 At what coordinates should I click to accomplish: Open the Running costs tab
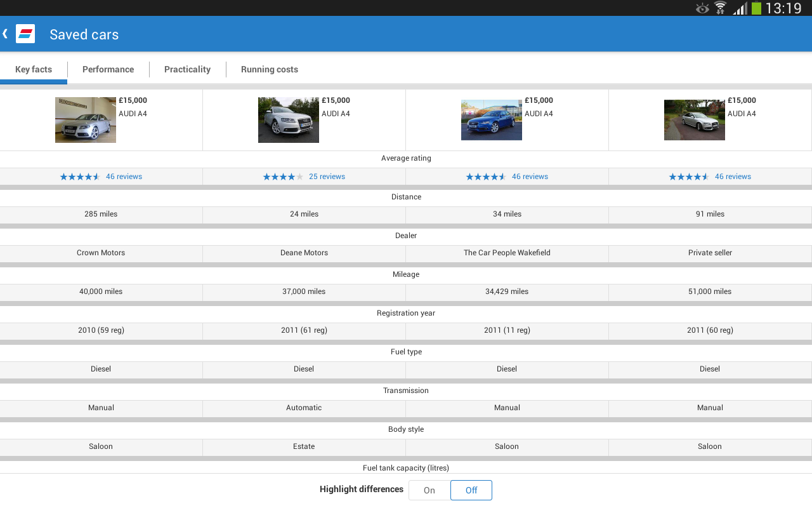tap(269, 69)
